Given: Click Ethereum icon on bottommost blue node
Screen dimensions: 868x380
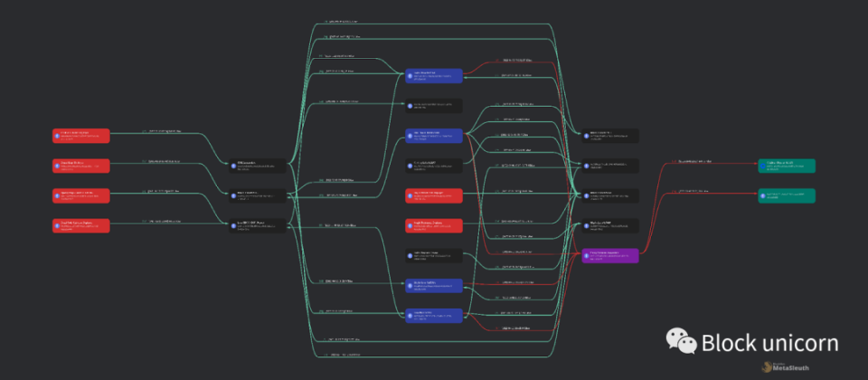Looking at the screenshot, I should click(x=410, y=316).
